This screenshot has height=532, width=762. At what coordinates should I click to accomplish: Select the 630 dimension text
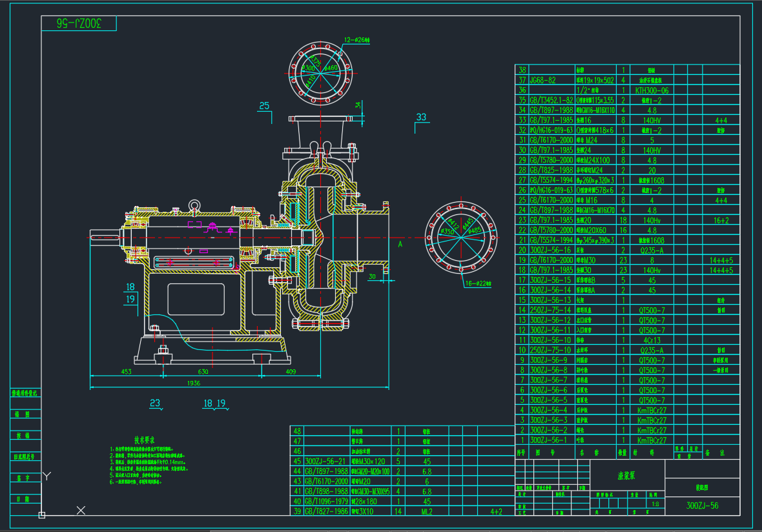[203, 371]
